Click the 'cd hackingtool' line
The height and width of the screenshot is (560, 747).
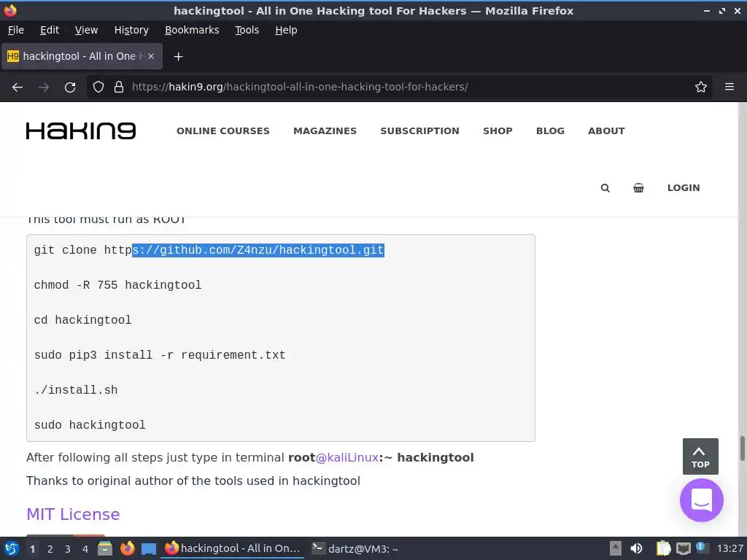click(82, 320)
